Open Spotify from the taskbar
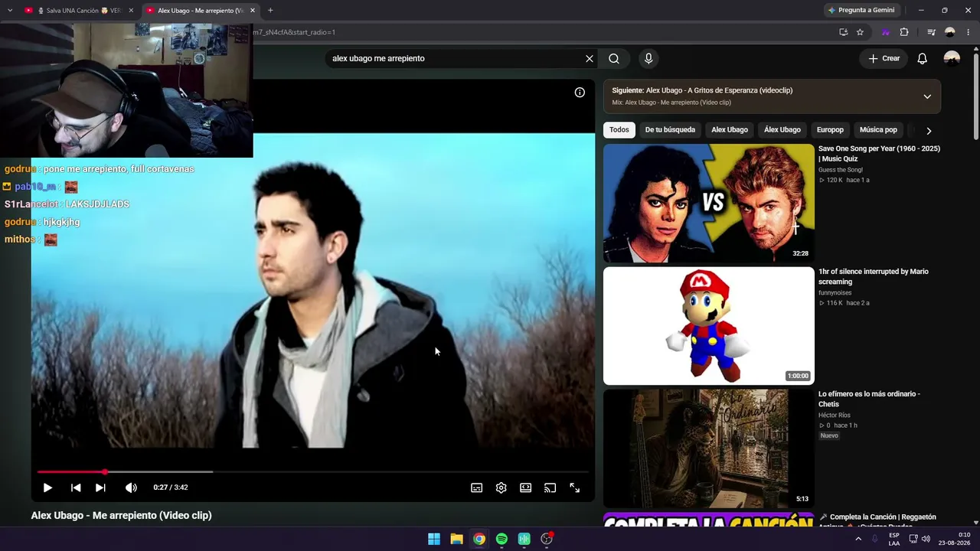The height and width of the screenshot is (551, 980). point(501,539)
